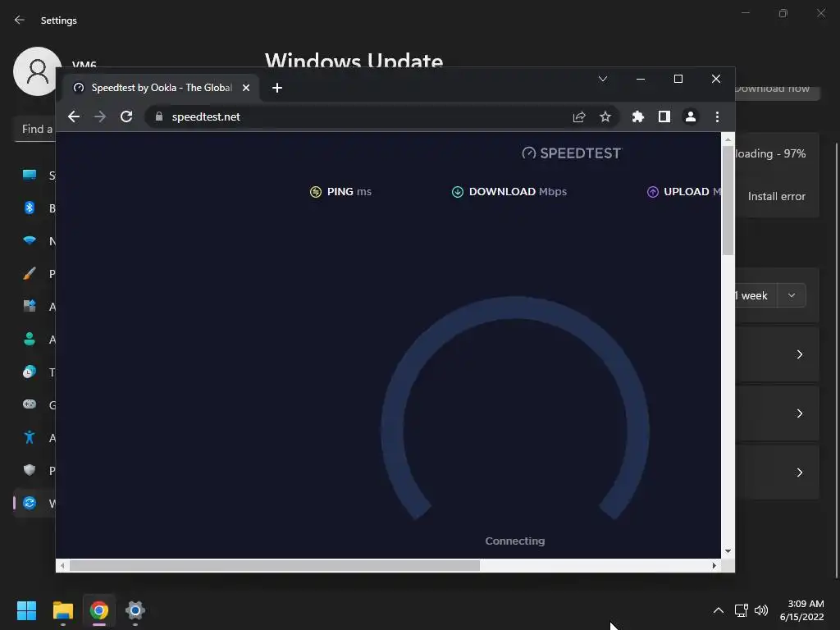The image size is (840, 630).
Task: Toggle the Chrome side panel icon
Action: pyautogui.click(x=664, y=116)
